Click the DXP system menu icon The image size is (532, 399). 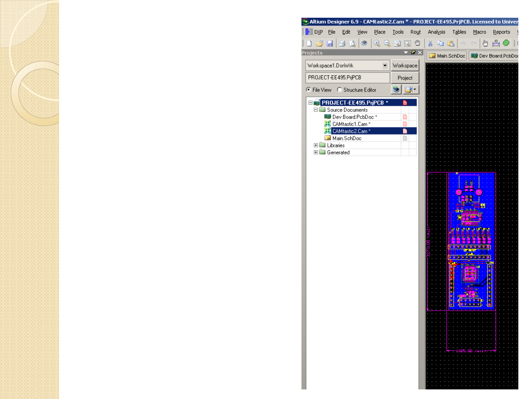tap(308, 32)
